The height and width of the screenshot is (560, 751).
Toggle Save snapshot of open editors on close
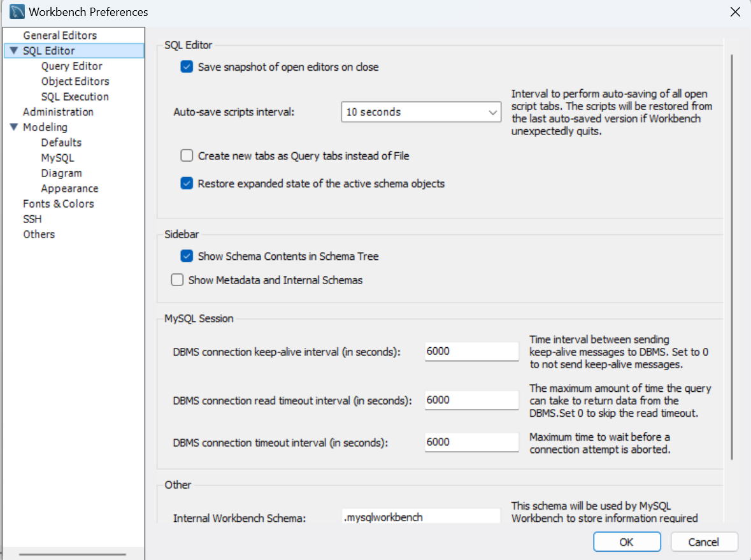pyautogui.click(x=187, y=67)
